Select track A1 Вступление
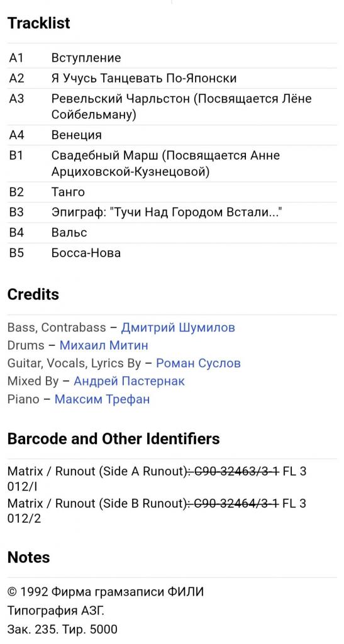The width and height of the screenshot is (344, 644). click(x=172, y=58)
